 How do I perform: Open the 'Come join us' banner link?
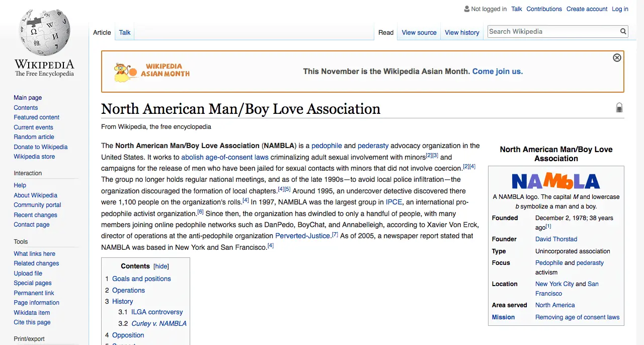click(x=497, y=72)
